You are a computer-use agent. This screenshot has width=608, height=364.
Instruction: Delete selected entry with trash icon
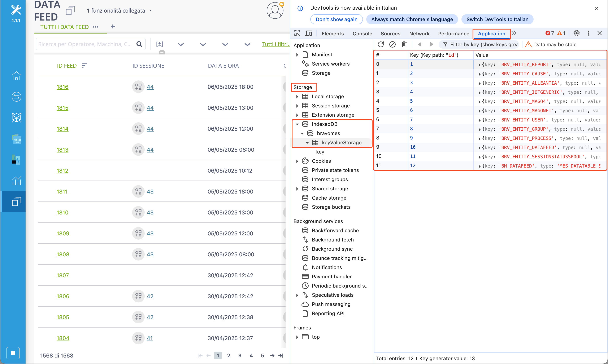click(x=404, y=44)
